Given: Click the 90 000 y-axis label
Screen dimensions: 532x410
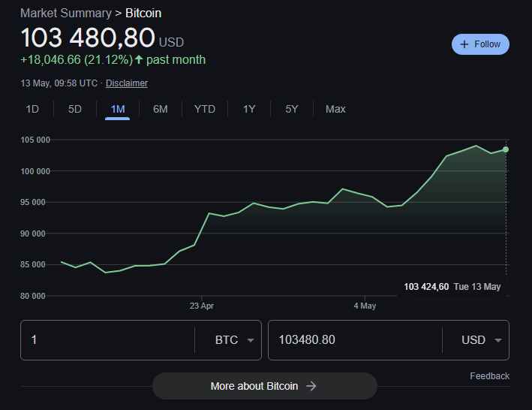Looking at the screenshot, I should (x=33, y=234).
